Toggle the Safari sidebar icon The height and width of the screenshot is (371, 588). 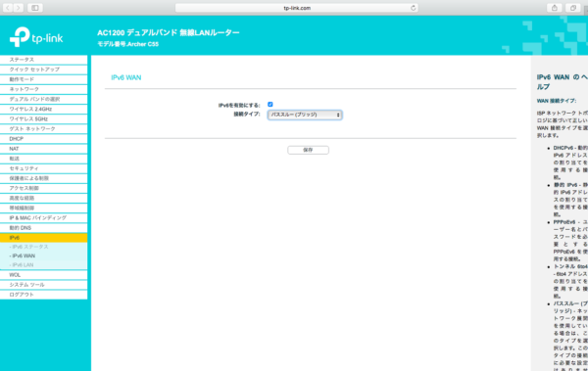(x=35, y=8)
